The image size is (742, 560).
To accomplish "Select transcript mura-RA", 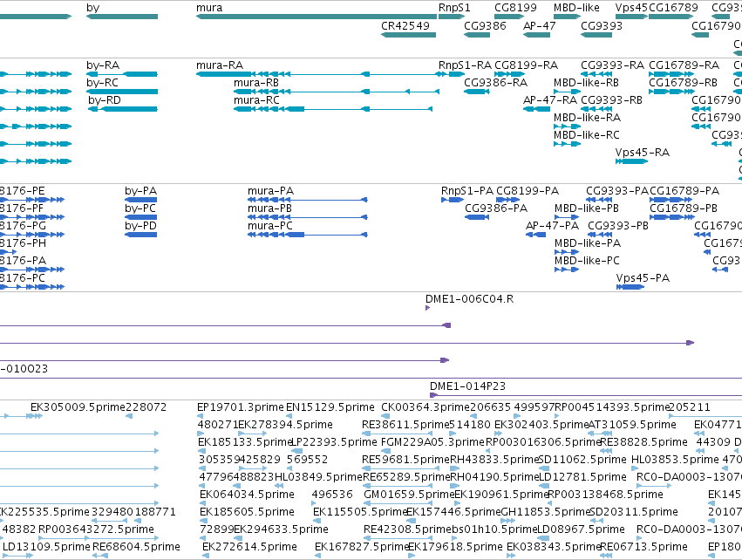I will click(x=317, y=74).
